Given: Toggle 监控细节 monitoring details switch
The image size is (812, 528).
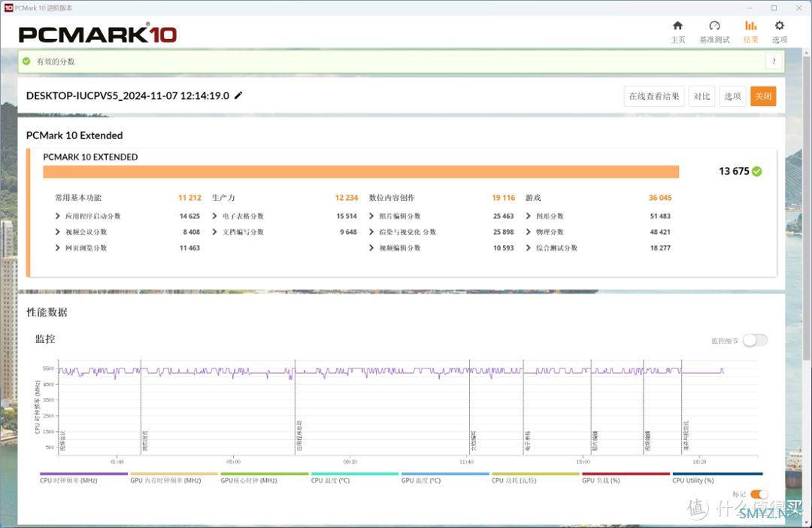Looking at the screenshot, I should pyautogui.click(x=755, y=341).
